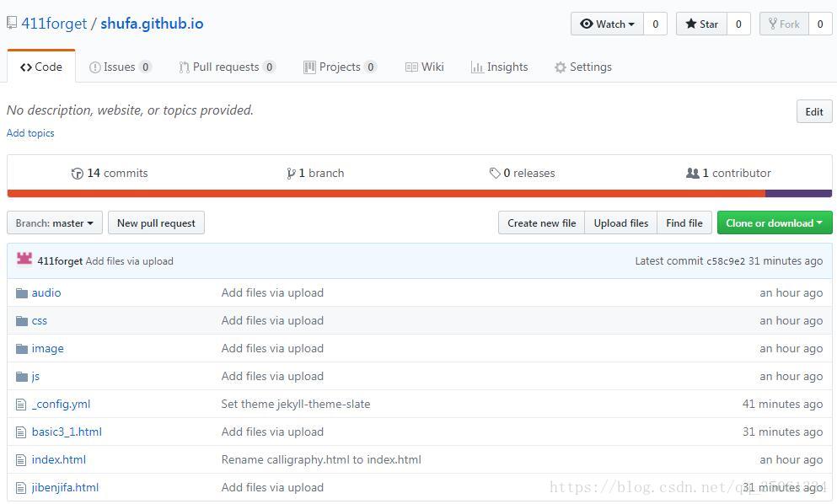This screenshot has width=837, height=504.
Task: Click the _config.yml file icon
Action: pos(21,405)
